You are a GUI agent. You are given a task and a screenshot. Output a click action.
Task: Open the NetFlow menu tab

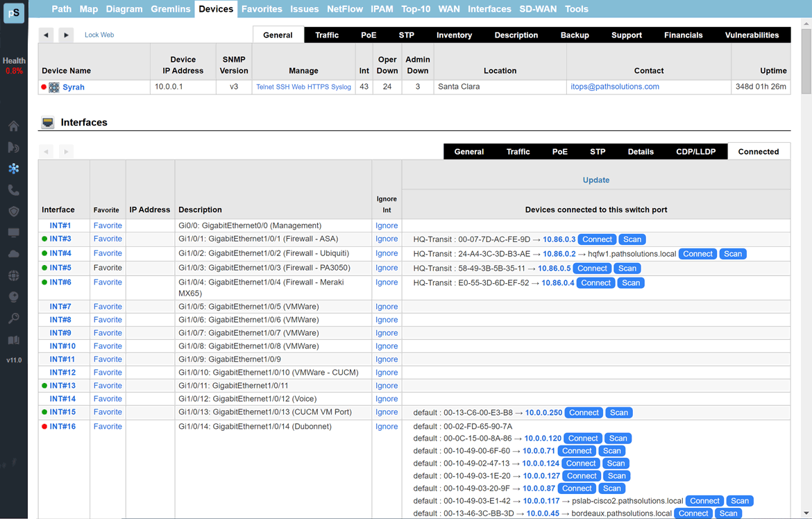coord(345,9)
